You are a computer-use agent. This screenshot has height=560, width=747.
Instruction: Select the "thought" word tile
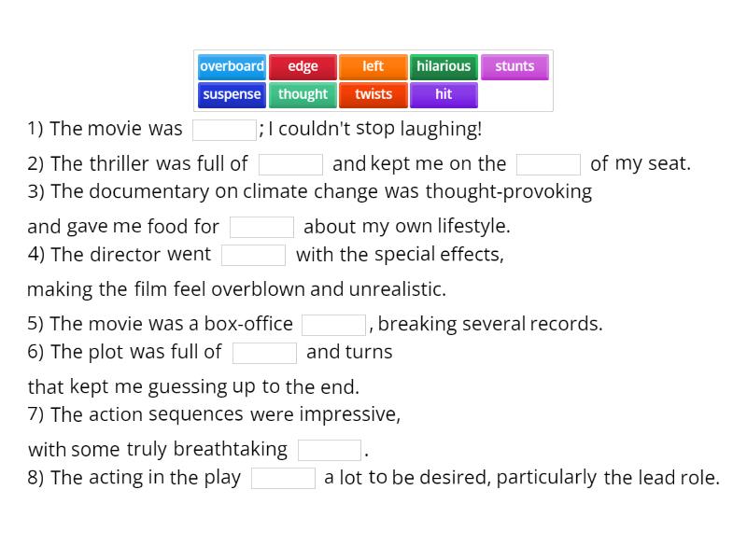pyautogui.click(x=303, y=94)
